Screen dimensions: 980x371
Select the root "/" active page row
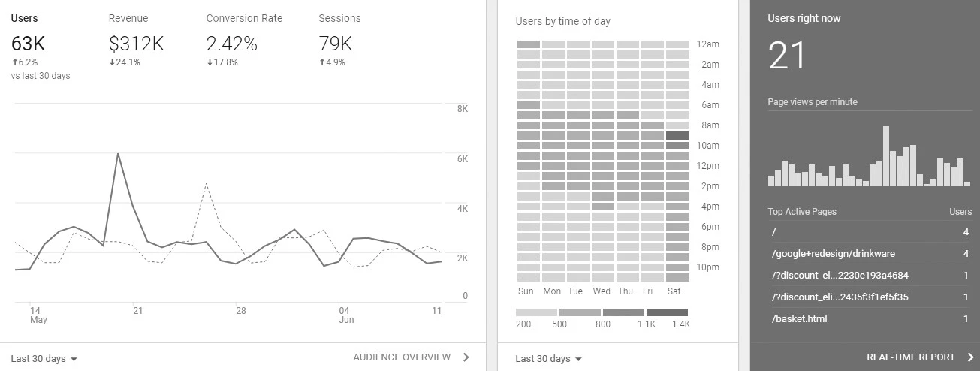[x=773, y=232]
